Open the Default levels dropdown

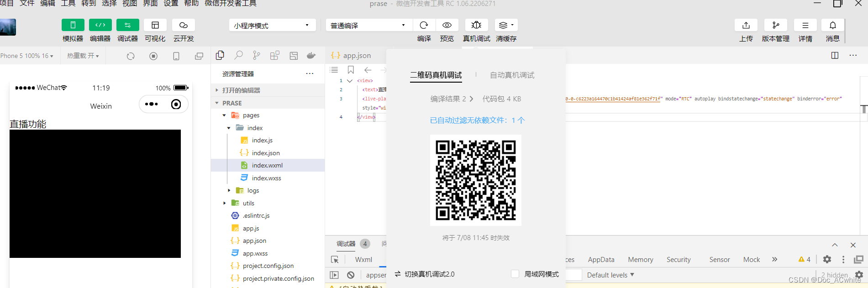point(610,275)
